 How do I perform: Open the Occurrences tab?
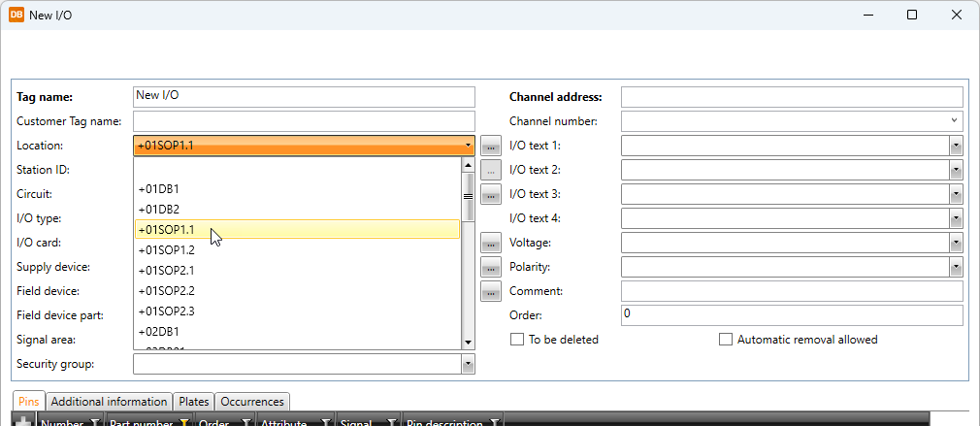tap(252, 402)
